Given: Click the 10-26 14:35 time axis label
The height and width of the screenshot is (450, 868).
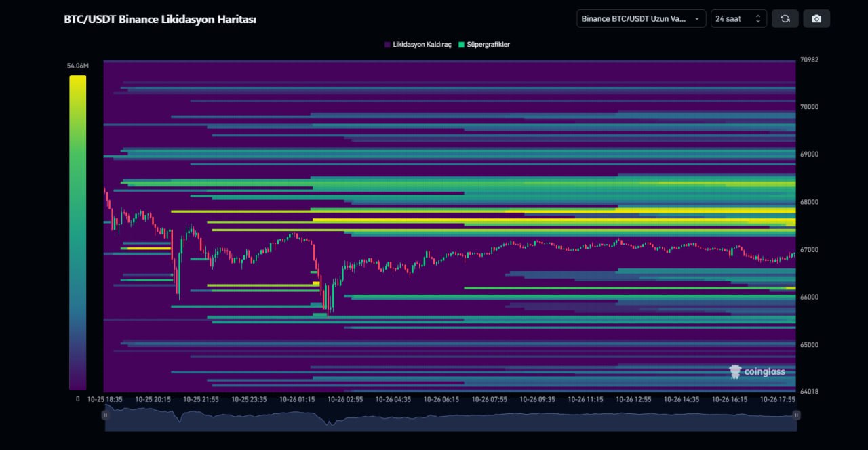Looking at the screenshot, I should (682, 400).
